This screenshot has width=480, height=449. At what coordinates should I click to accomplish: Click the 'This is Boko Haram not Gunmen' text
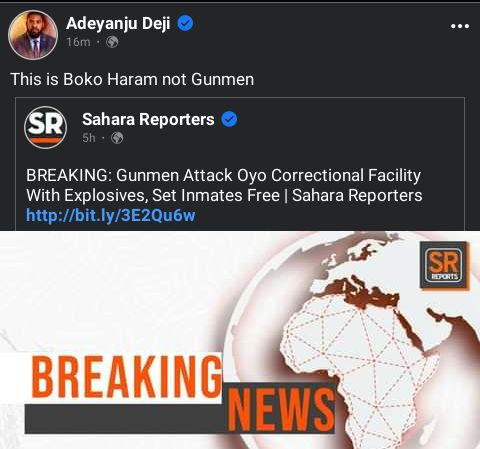pos(132,79)
